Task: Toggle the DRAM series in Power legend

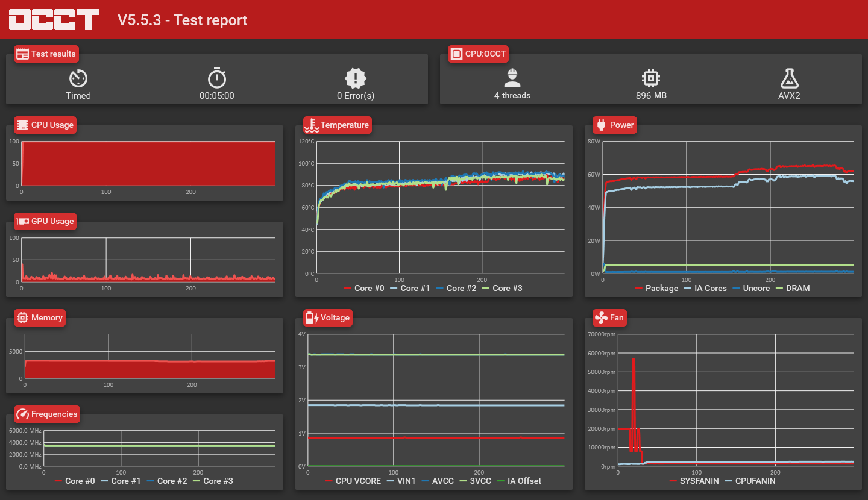Action: [x=792, y=288]
